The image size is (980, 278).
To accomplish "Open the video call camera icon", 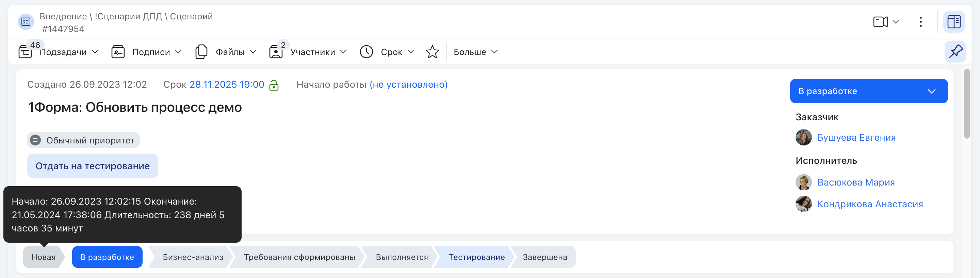I will tap(880, 22).
